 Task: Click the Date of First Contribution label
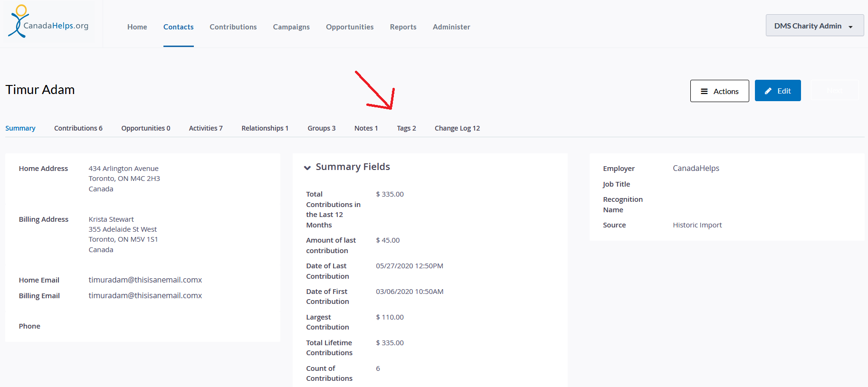pos(327,296)
